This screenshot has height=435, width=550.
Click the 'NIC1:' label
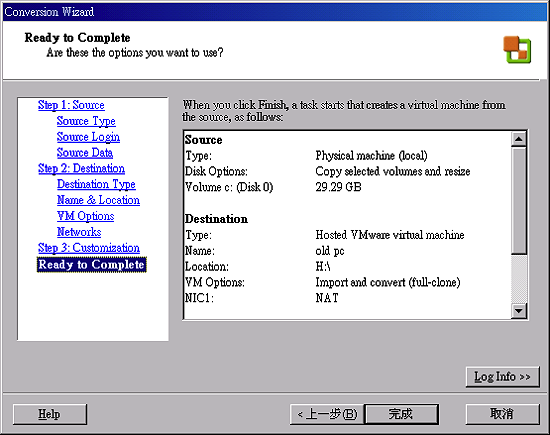[x=199, y=298]
